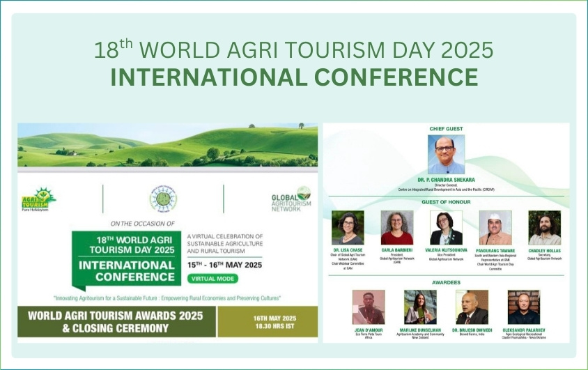
Task: Click the '16TH MAY 2025 18.30 HRS IST' box
Action: (268, 322)
